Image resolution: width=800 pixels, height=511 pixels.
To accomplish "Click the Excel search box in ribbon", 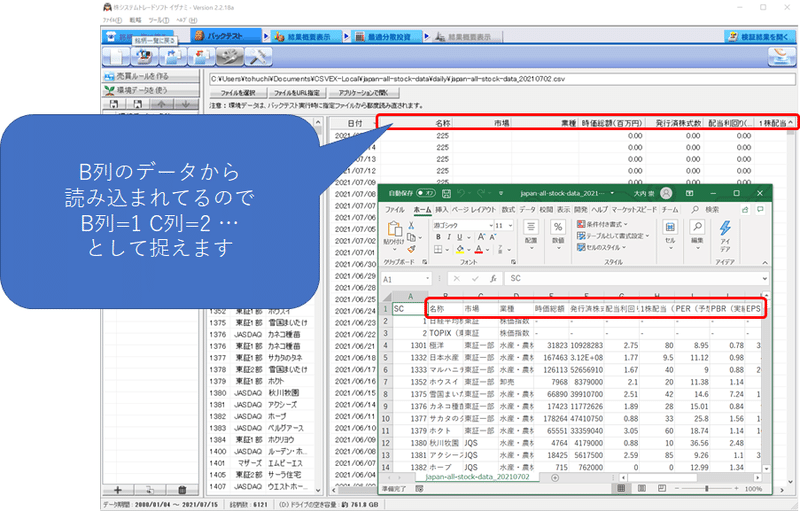I will click(707, 210).
